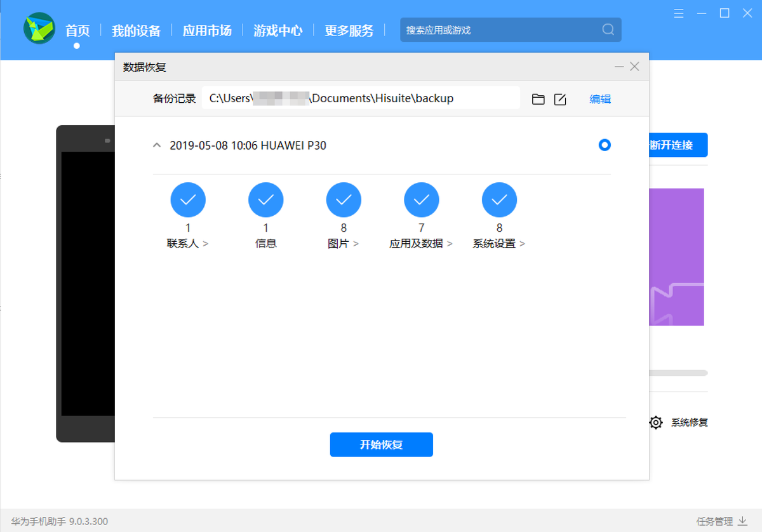Click the HiSuite logo in the top bar
The height and width of the screenshot is (532, 762).
click(39, 29)
